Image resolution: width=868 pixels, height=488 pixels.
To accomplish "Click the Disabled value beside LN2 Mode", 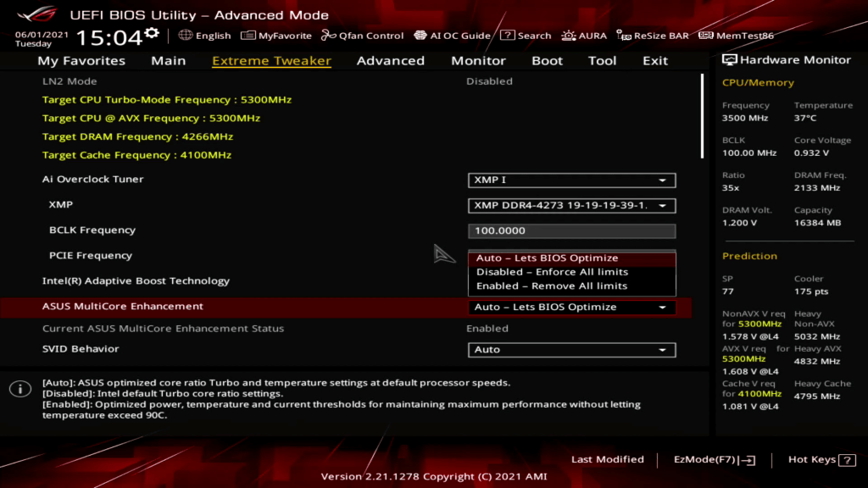I will tap(489, 81).
